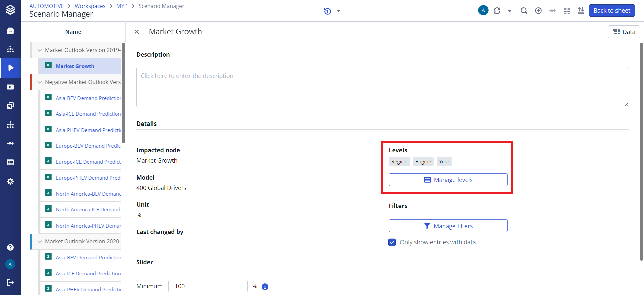Screen dimensions: 644x295
Task: Click the refresh icon in top toolbar
Action: tap(497, 11)
